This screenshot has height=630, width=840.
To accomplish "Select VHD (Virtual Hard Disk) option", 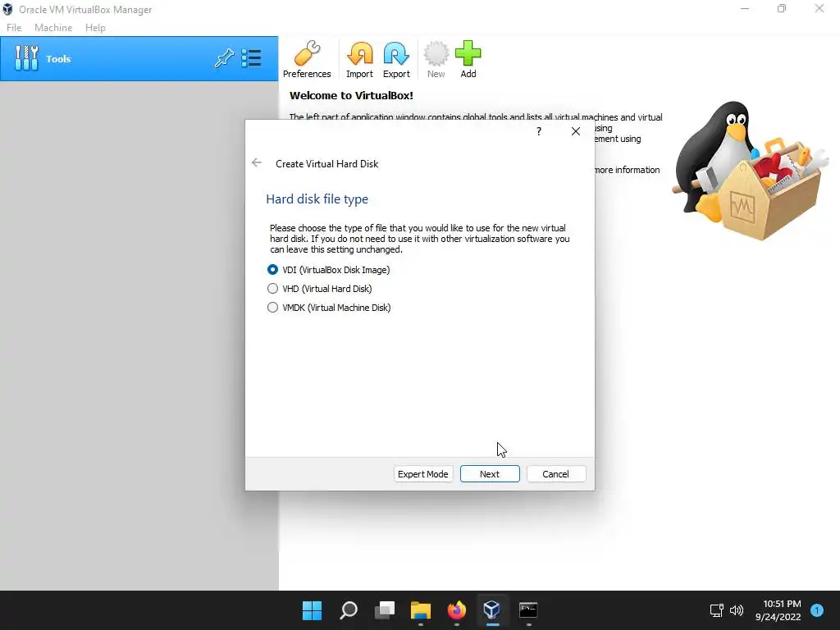I will [x=319, y=289].
